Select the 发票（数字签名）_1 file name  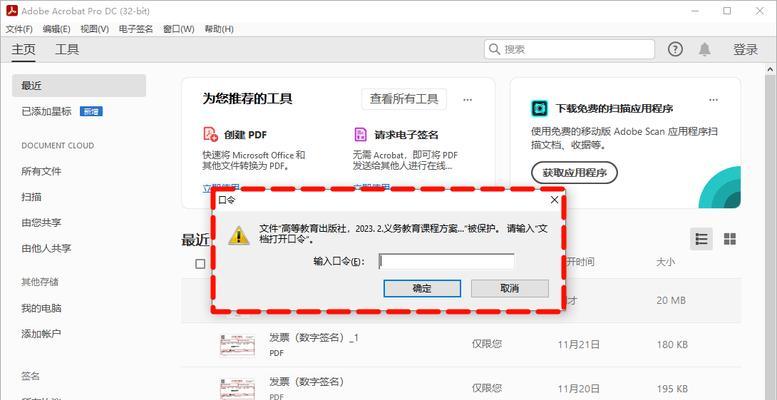[x=314, y=338]
